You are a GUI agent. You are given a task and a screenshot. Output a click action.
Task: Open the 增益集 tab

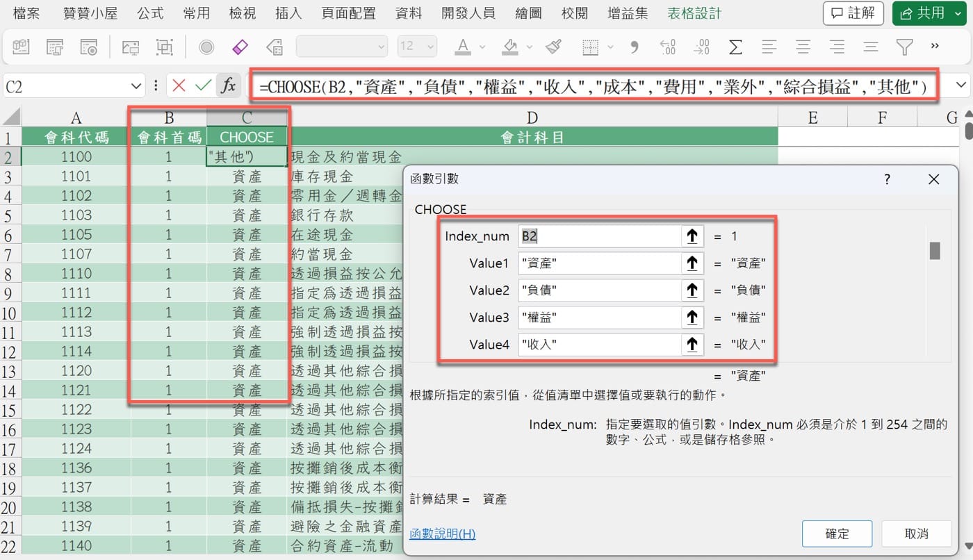628,13
